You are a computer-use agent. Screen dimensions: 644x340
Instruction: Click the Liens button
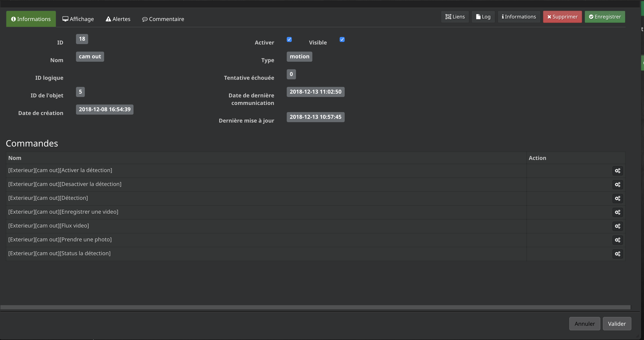tap(455, 17)
